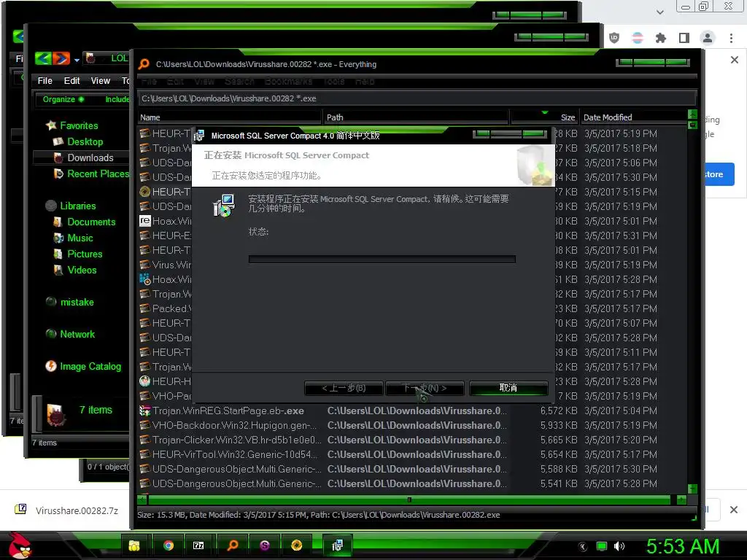Click the 3/5/2017 5:20 PM date cell
The width and height of the screenshot is (747, 560).
[620, 440]
